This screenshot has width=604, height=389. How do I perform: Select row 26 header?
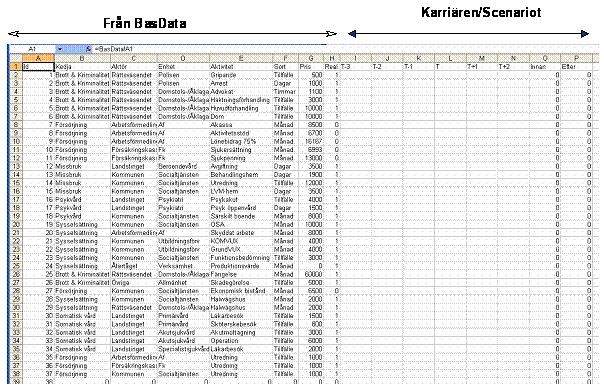[16, 274]
